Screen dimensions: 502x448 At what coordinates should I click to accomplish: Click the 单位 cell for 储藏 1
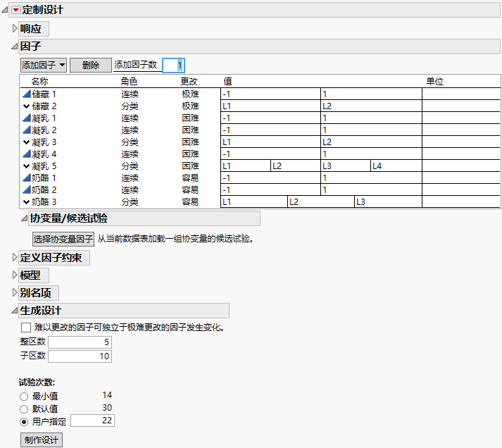point(461,94)
